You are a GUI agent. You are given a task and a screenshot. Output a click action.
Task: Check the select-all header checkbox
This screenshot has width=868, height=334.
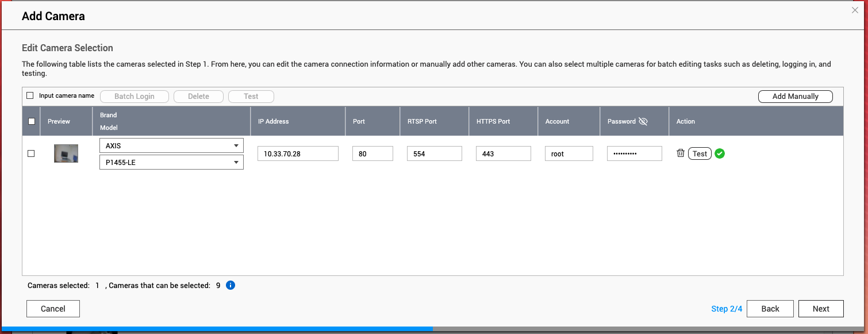(x=32, y=121)
